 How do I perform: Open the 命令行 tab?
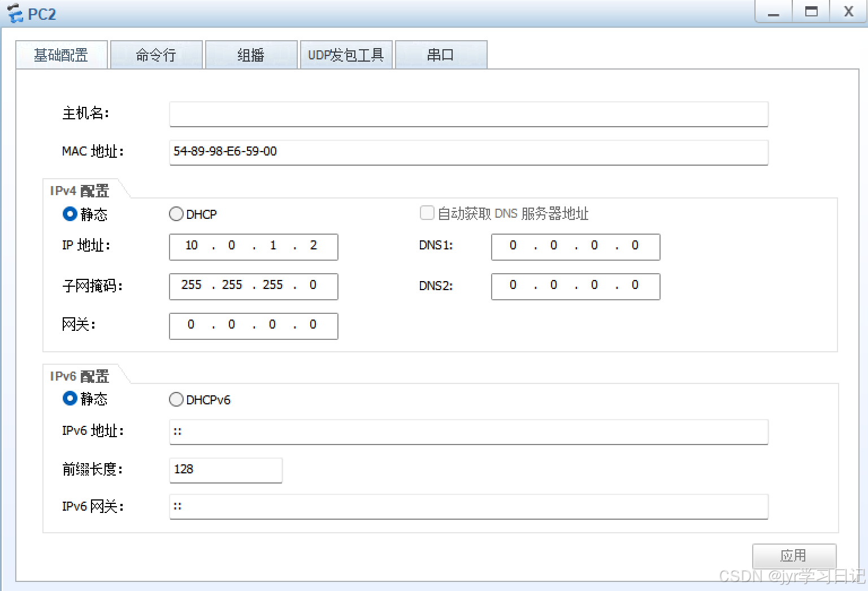[x=156, y=55]
